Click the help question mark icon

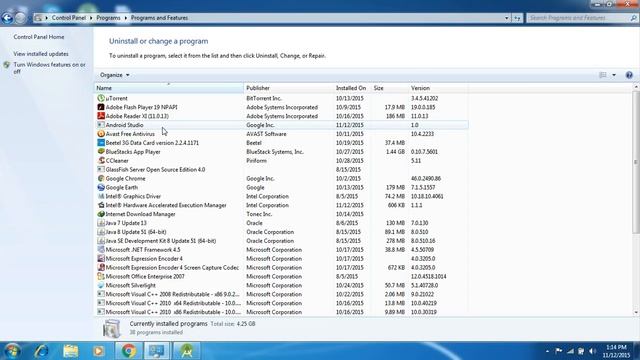pos(629,75)
